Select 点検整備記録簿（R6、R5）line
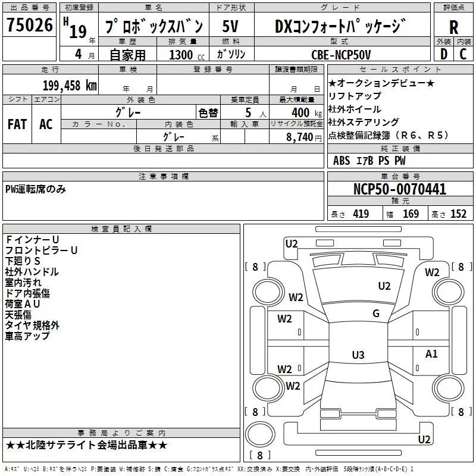 pyautogui.click(x=389, y=135)
